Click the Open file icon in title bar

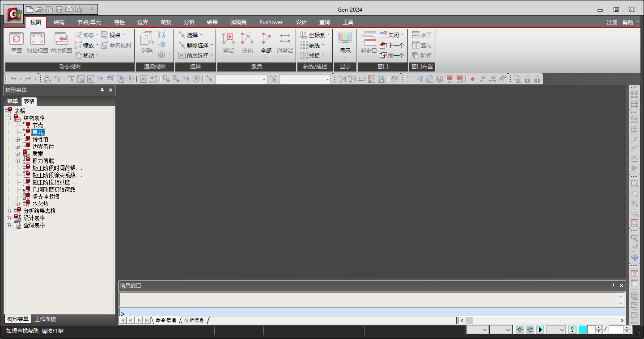pos(39,9)
